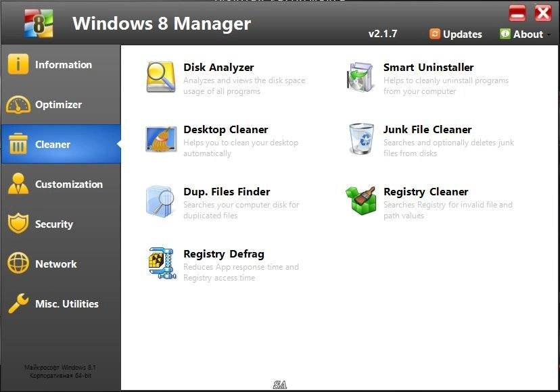The height and width of the screenshot is (392, 560).
Task: Click the Desktop Cleaner broom icon
Action: pyautogui.click(x=161, y=139)
